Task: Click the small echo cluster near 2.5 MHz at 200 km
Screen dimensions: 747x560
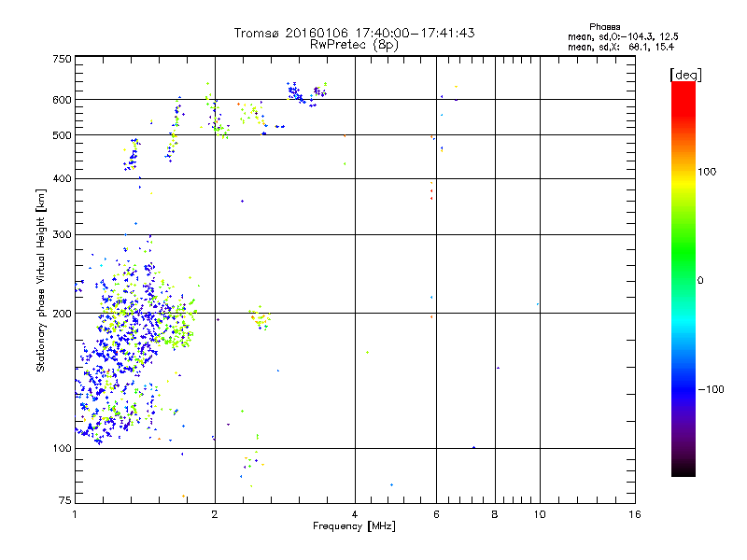Action: click(260, 318)
